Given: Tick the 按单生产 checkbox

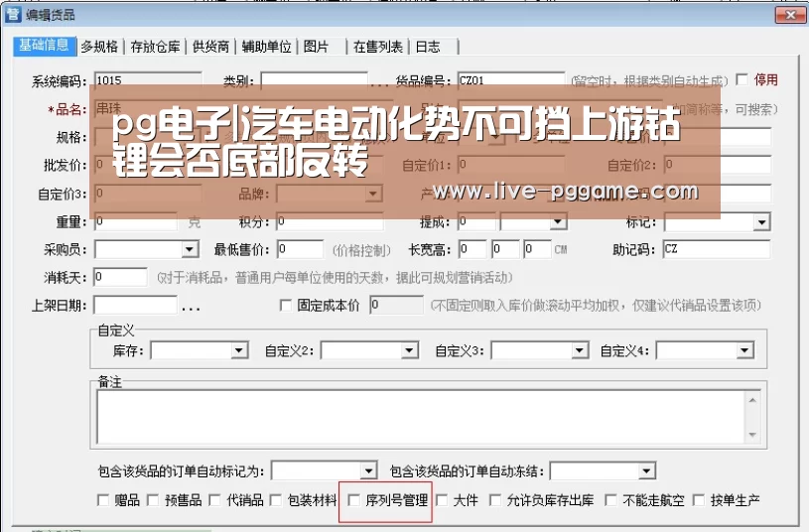Looking at the screenshot, I should [x=699, y=500].
